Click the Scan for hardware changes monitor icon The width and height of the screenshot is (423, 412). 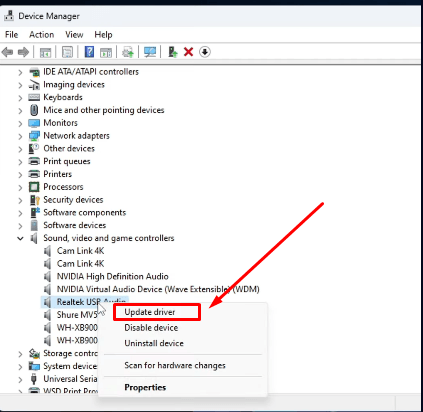pyautogui.click(x=150, y=52)
